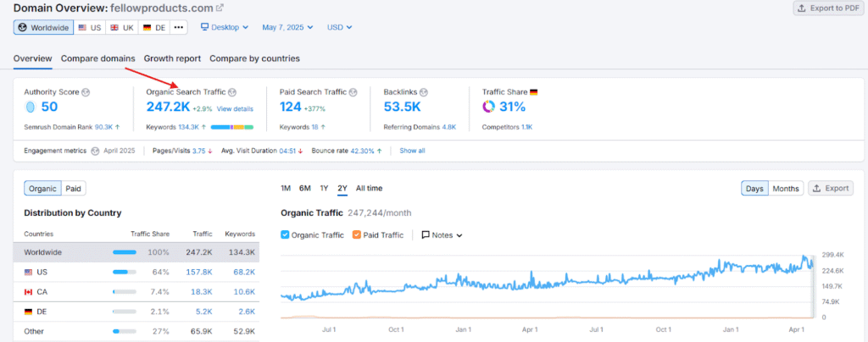Viewport: 868px width, 342px height.
Task: Open CA keywords 10.6K link
Action: (x=245, y=292)
